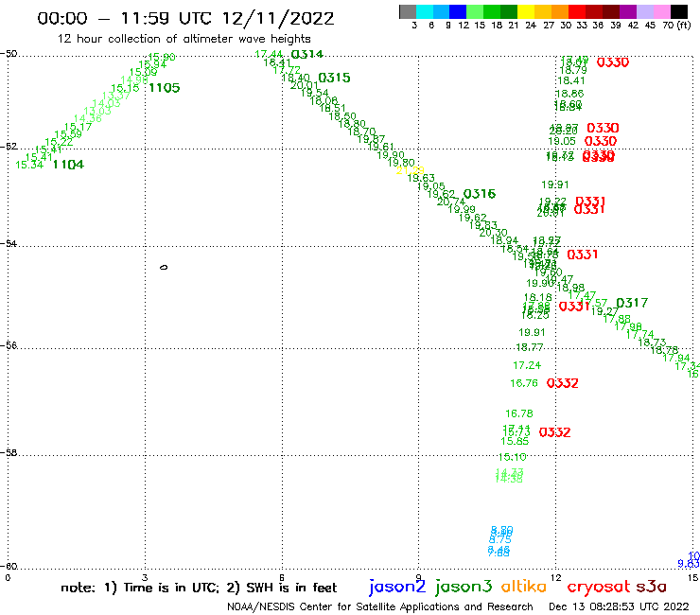Screen dimensions: 700x615
Task: Click the latitude axis label -50
Action: (x=9, y=54)
